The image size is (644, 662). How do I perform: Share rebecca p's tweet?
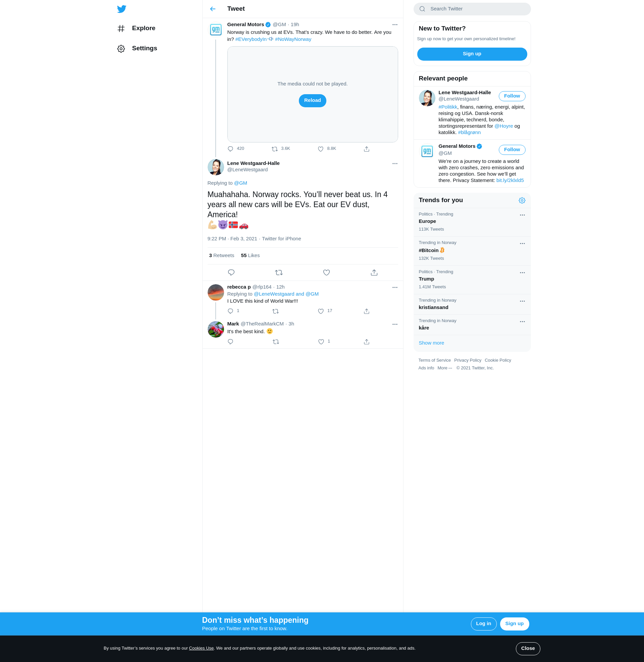366,311
